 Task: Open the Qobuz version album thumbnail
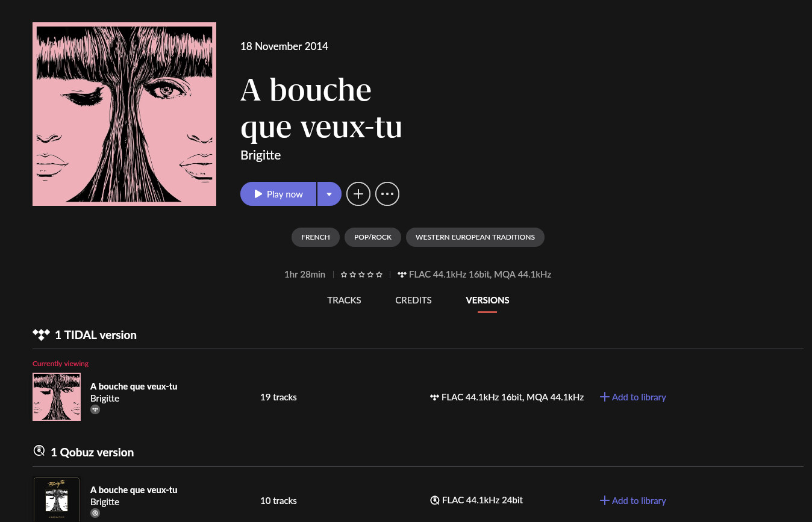pyautogui.click(x=57, y=500)
